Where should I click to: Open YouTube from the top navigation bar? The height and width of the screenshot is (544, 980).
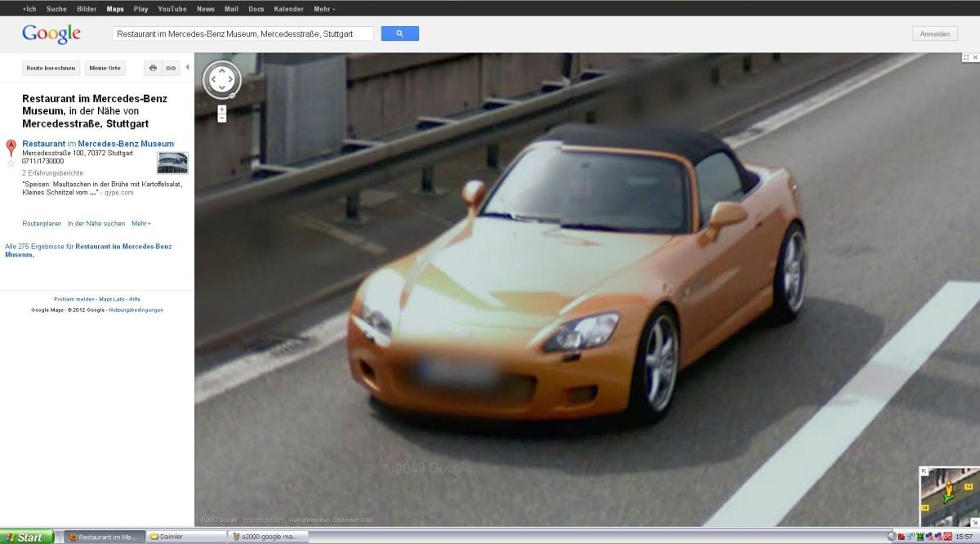coord(172,9)
